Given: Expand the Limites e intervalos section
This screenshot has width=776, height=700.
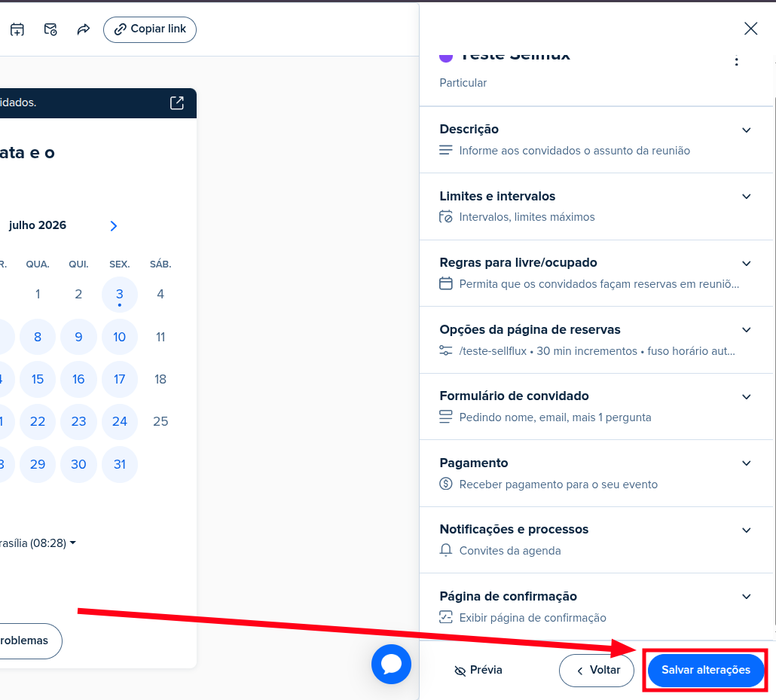Looking at the screenshot, I should pos(596,206).
